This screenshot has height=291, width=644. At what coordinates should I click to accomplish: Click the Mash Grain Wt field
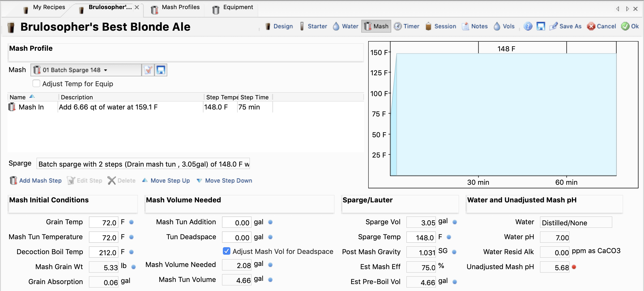pos(104,267)
